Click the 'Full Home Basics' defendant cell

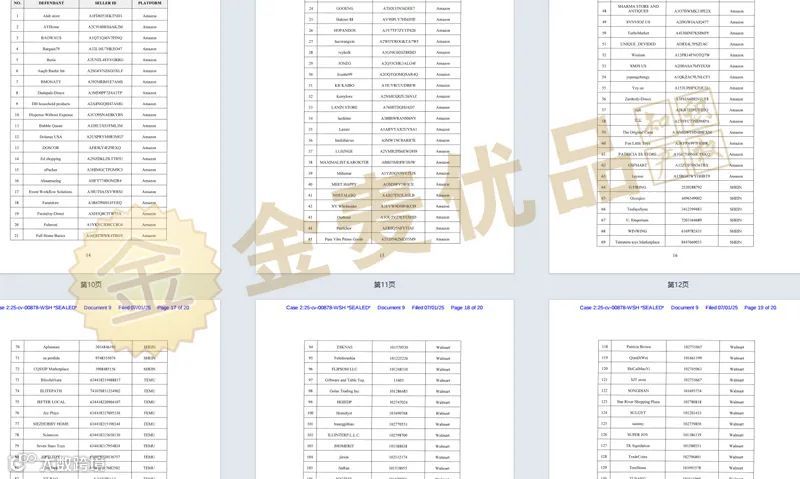(x=52, y=236)
